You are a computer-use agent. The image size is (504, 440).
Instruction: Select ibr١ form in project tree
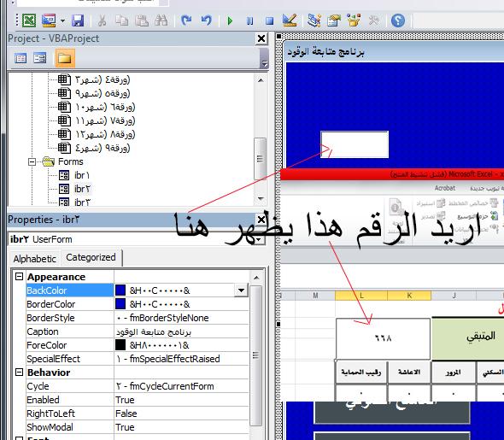click(x=82, y=175)
